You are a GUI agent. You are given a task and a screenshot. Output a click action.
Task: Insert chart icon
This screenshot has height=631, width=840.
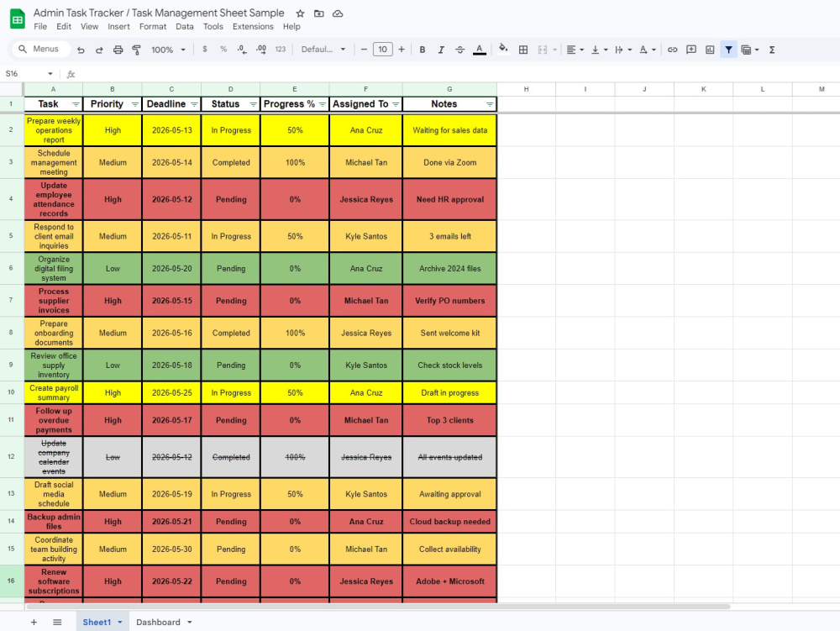(710, 50)
